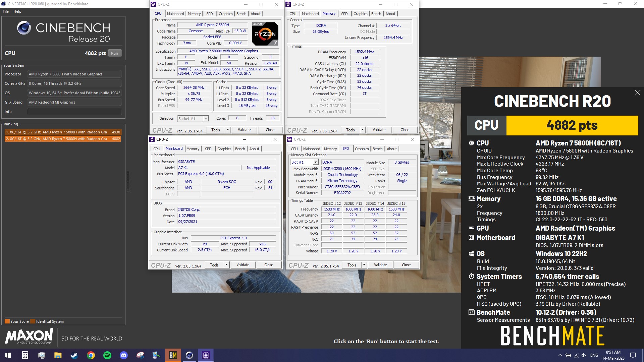The width and height of the screenshot is (644, 362).
Task: Click Tools button in CPU-Z Mainboard window
Action: point(214,265)
